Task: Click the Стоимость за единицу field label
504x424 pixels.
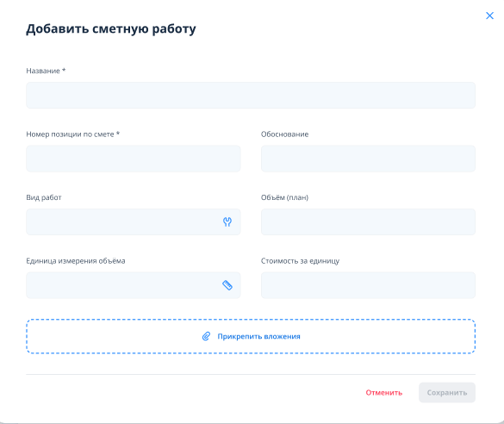Action: (x=300, y=261)
